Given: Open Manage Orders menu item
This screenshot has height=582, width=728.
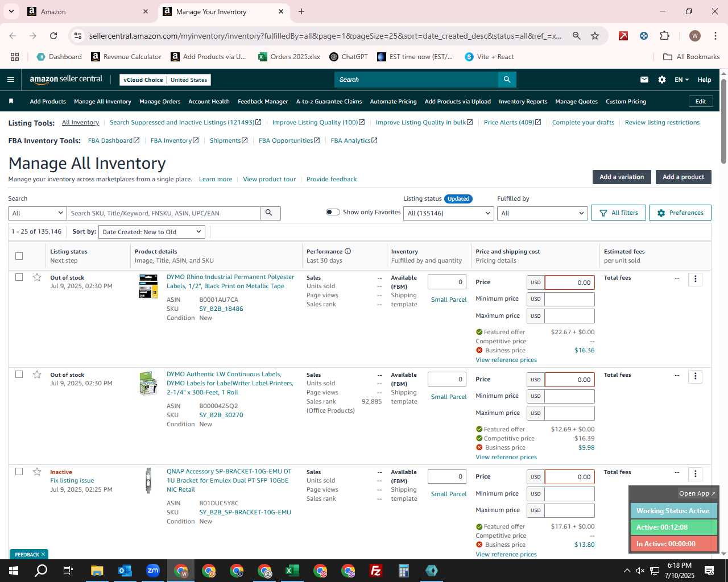Looking at the screenshot, I should point(160,101).
